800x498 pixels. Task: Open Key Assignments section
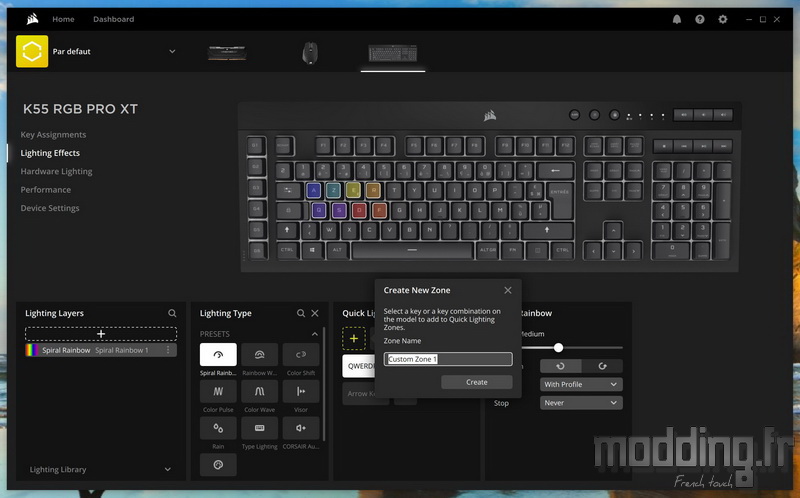(x=53, y=135)
